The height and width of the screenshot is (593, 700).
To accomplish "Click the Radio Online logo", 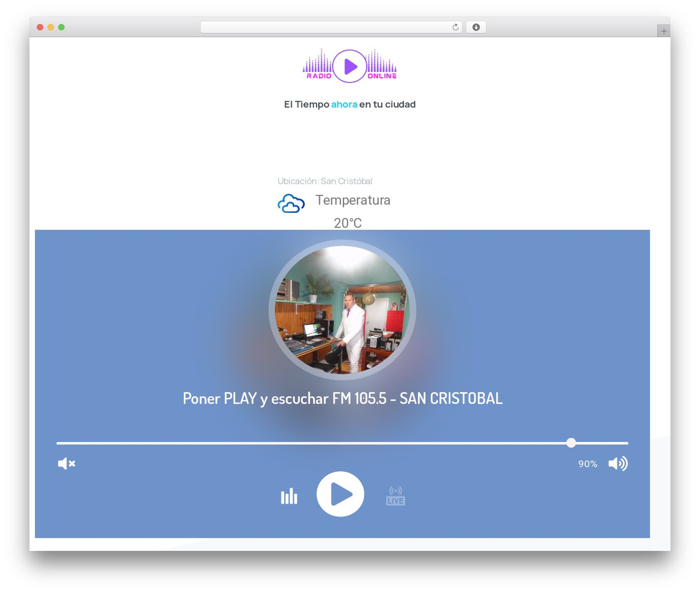I will click(x=349, y=66).
